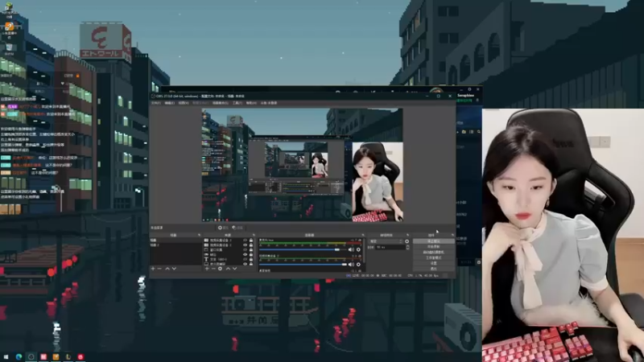Pop out the Audio Mixer dock header icon
This screenshot has height=362, width=644.
pyautogui.click(x=363, y=235)
